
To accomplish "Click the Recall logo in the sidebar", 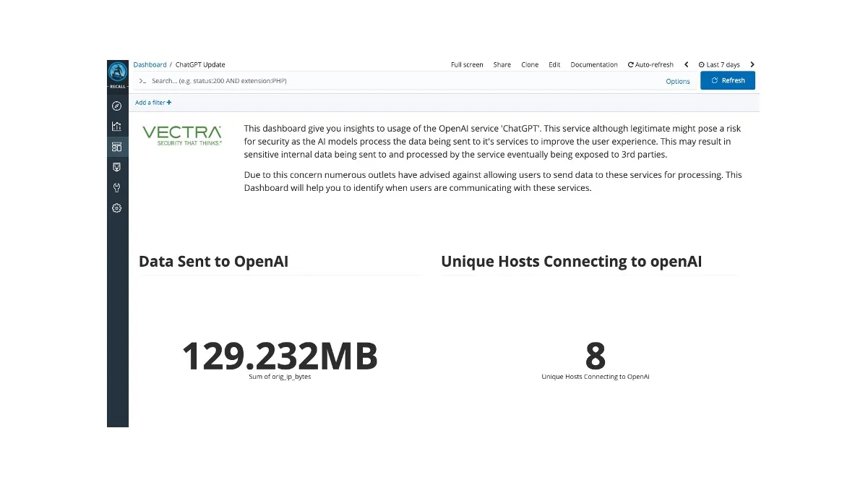I will tap(117, 73).
